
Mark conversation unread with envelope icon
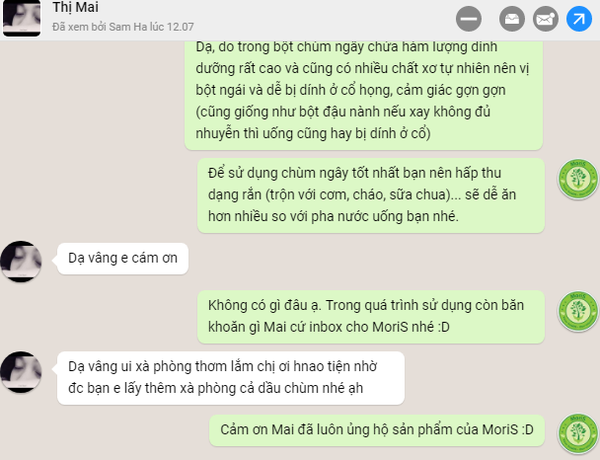coord(545,19)
